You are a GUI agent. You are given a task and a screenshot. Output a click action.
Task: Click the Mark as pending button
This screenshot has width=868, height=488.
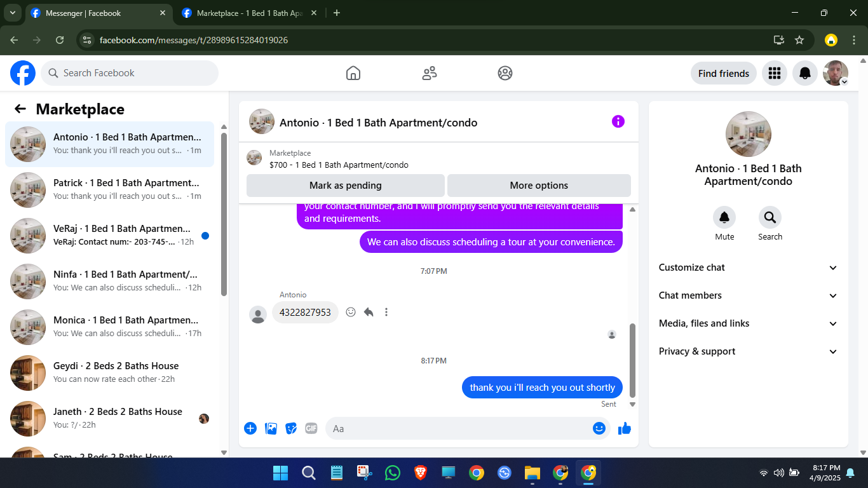click(346, 186)
